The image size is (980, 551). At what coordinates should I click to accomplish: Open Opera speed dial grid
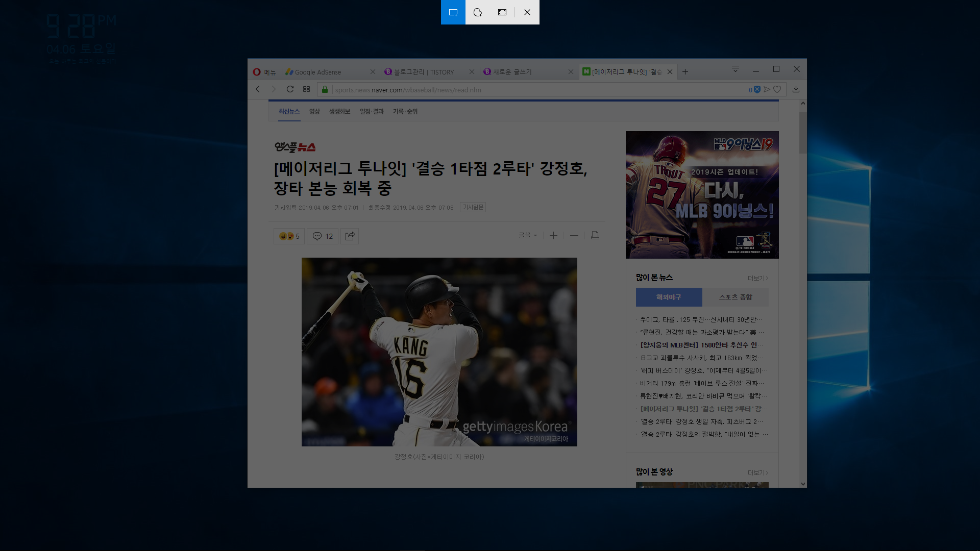click(x=306, y=89)
